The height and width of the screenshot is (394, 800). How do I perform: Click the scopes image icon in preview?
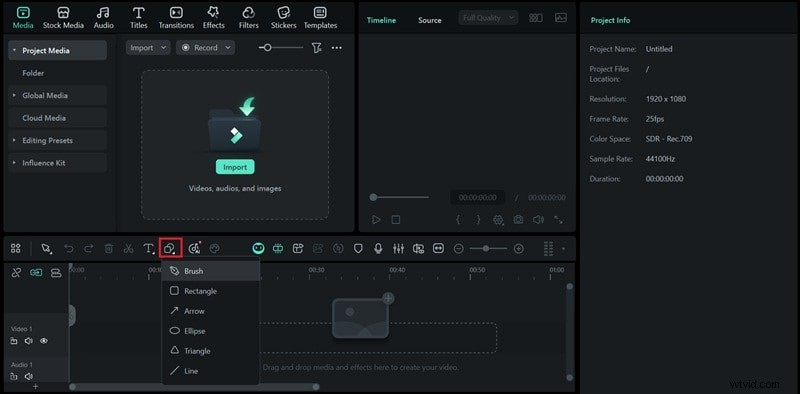(x=561, y=18)
